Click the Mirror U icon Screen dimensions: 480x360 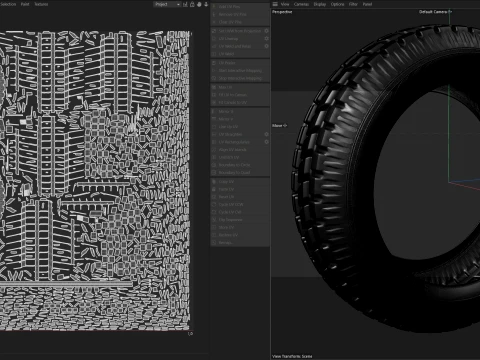(x=214, y=111)
